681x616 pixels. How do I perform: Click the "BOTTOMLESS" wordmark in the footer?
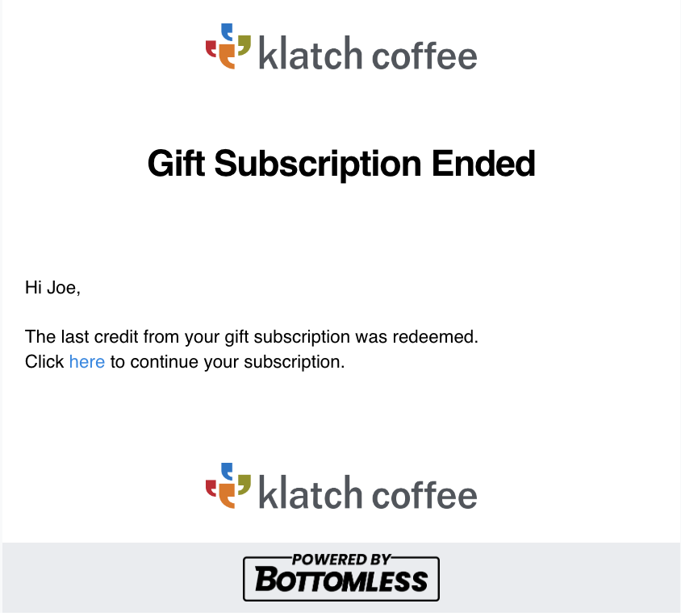point(341,581)
